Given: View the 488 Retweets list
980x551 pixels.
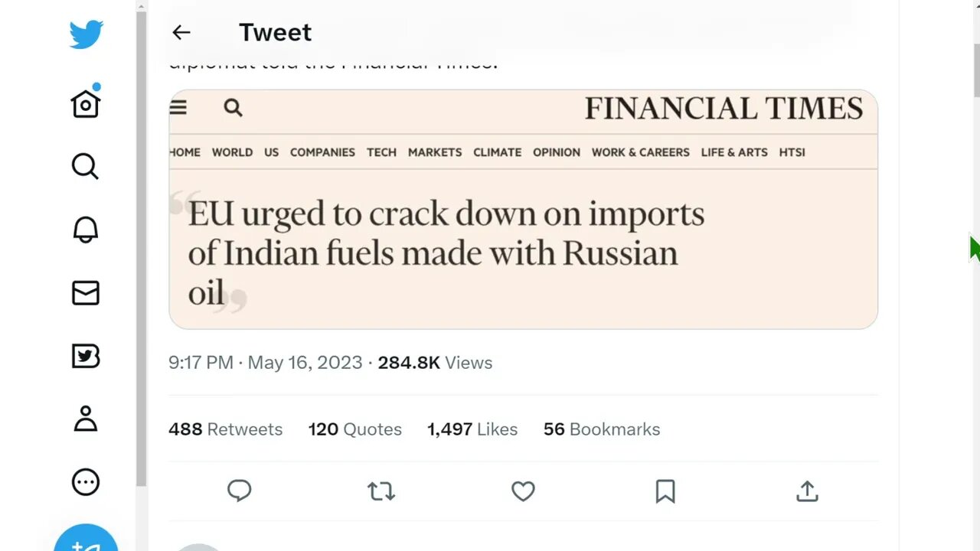Looking at the screenshot, I should coord(225,429).
